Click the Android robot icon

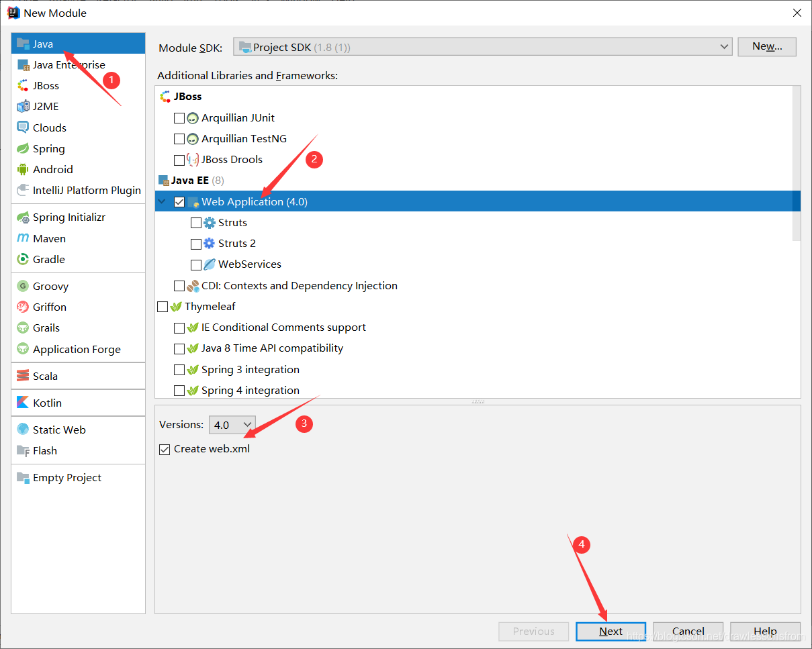tap(24, 169)
